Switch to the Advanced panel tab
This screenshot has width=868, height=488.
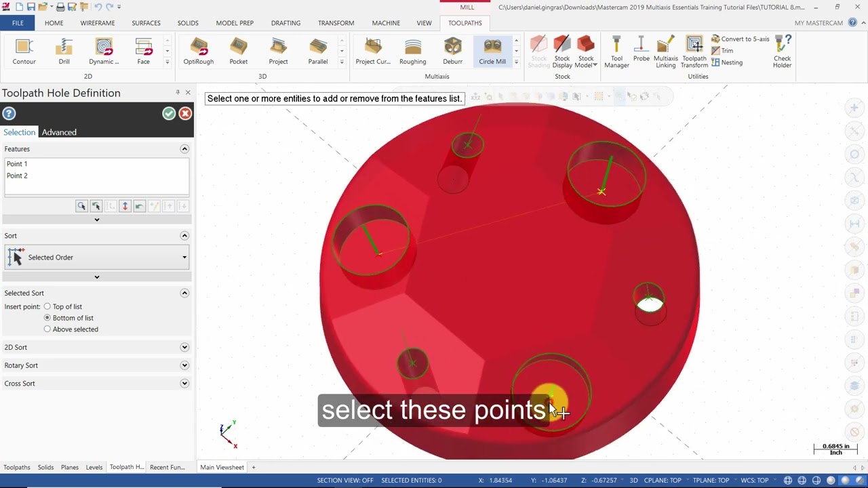(x=59, y=132)
